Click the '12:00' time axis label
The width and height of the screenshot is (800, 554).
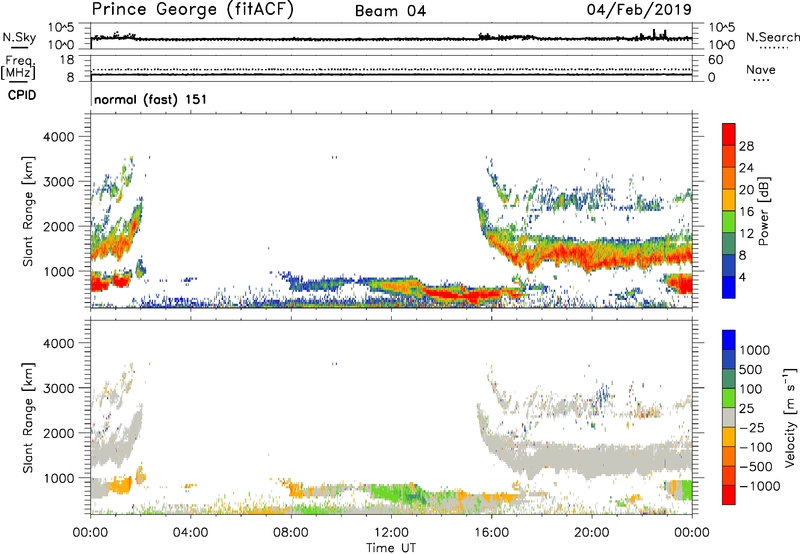(391, 533)
